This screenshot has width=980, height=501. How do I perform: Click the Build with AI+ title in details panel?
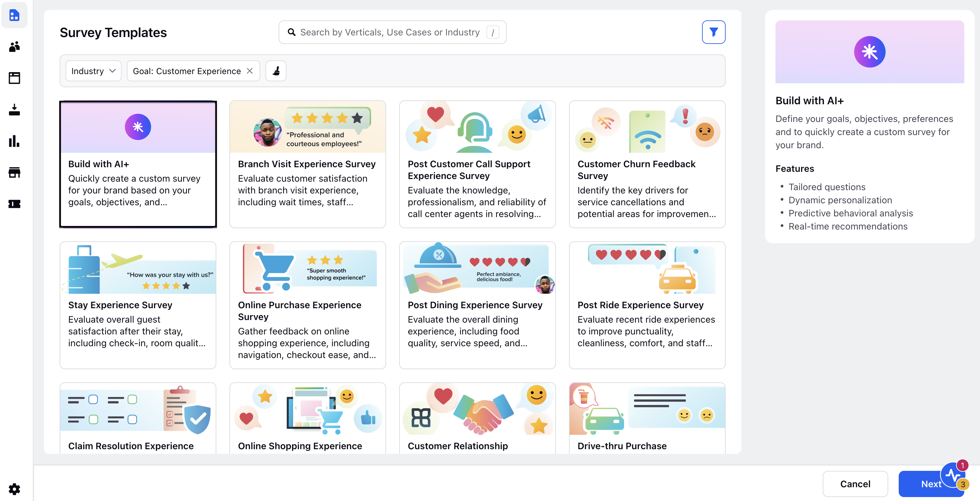pyautogui.click(x=809, y=101)
